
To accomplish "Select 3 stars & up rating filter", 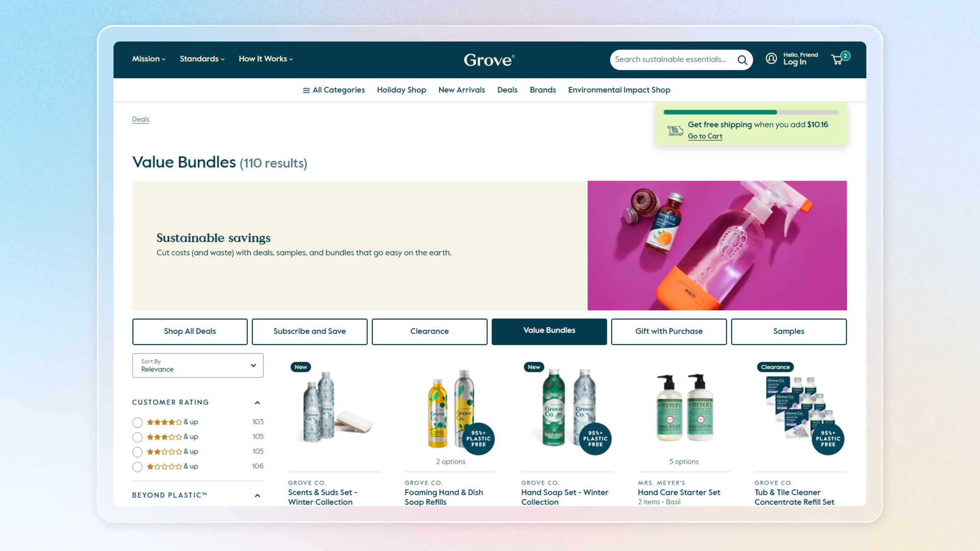I will pos(137,437).
